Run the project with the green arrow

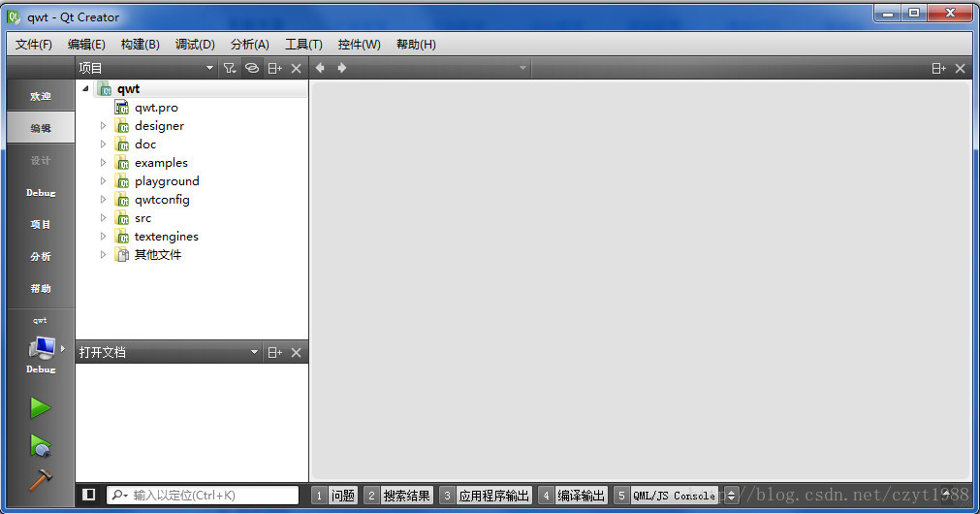(41, 407)
